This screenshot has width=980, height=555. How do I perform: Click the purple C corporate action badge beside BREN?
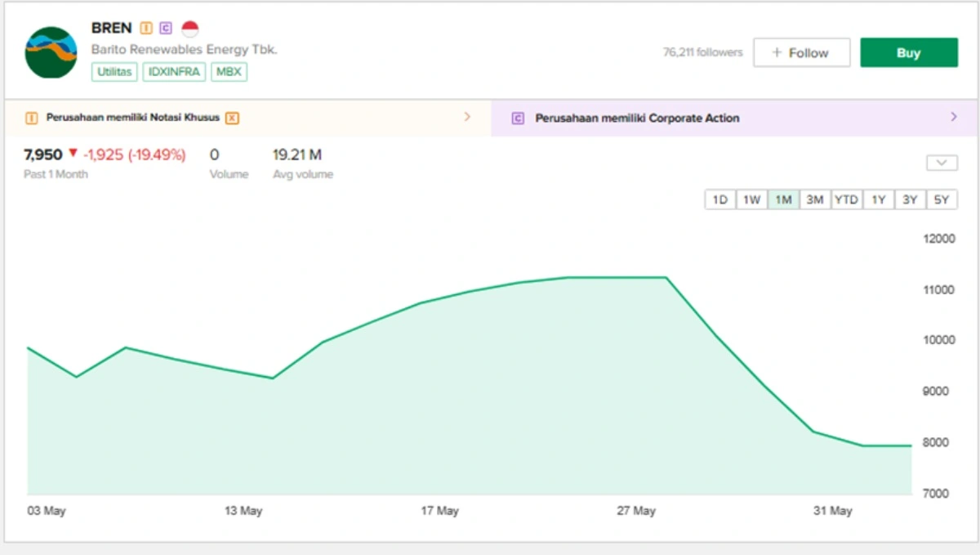coord(166,28)
